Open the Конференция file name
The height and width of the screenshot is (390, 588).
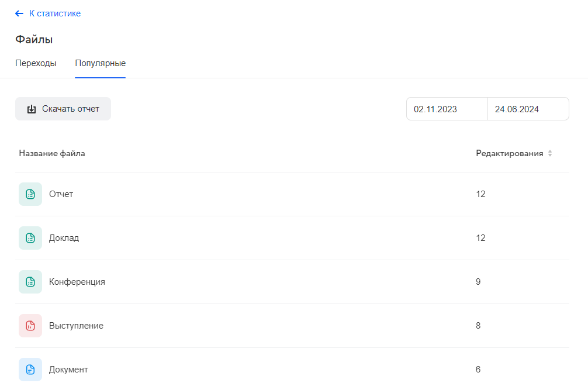coord(77,282)
